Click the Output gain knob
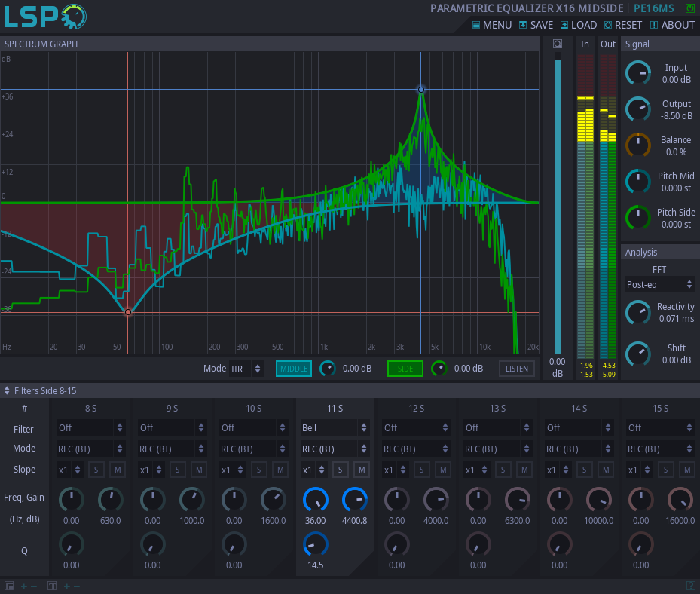 (x=638, y=109)
